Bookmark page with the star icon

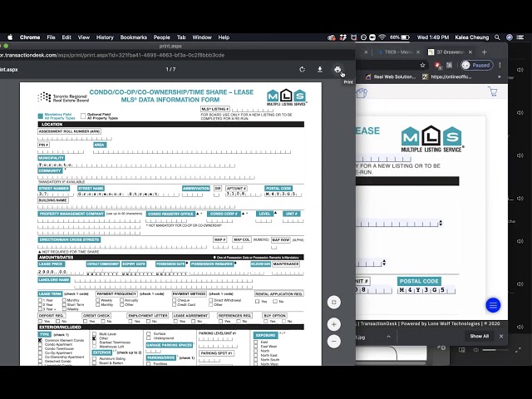[x=422, y=65]
